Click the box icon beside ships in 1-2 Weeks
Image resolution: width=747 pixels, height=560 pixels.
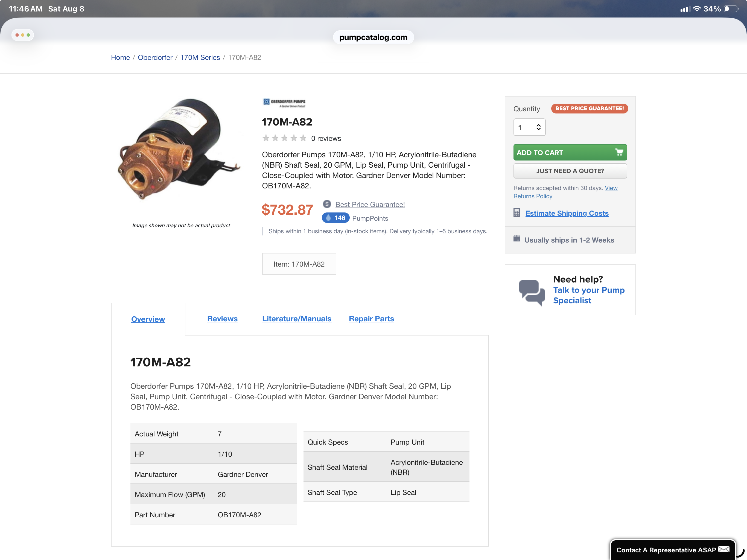[517, 238]
